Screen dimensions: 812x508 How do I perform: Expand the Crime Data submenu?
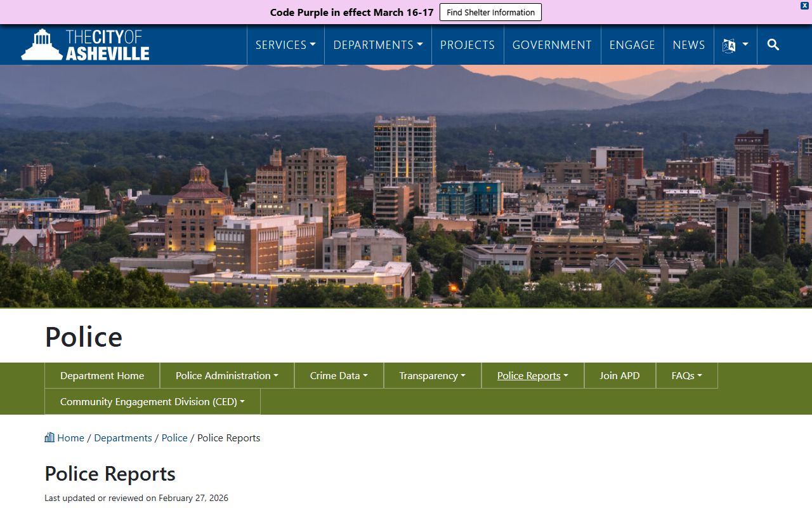click(x=339, y=375)
